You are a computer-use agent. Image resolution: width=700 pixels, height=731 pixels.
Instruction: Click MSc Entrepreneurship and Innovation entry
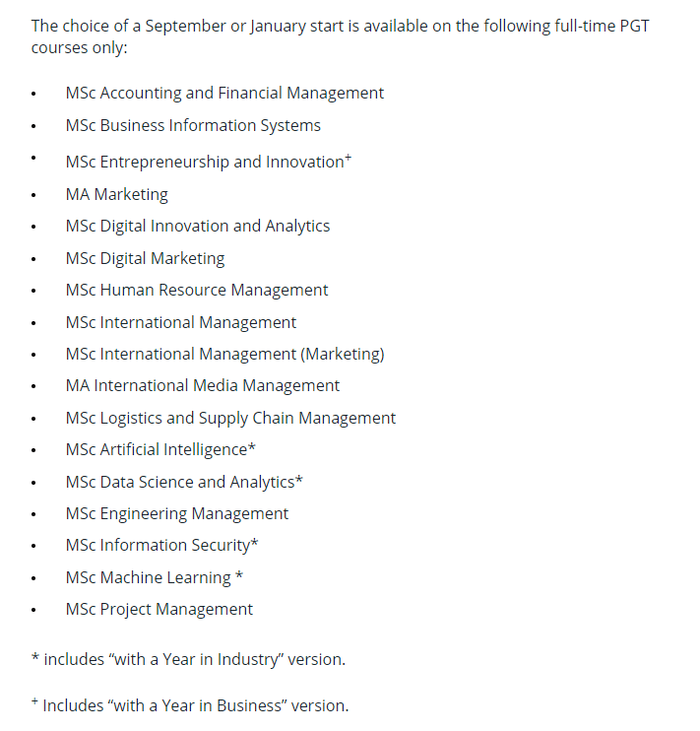click(209, 162)
